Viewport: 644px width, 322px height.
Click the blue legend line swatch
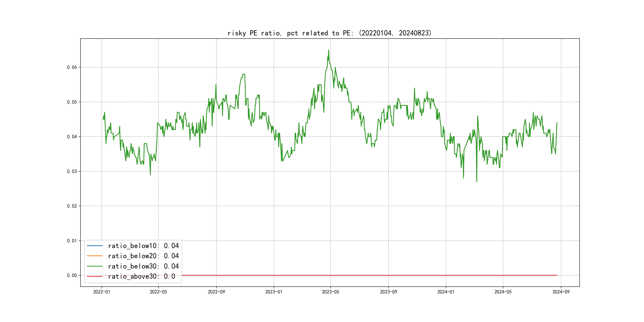pos(94,246)
